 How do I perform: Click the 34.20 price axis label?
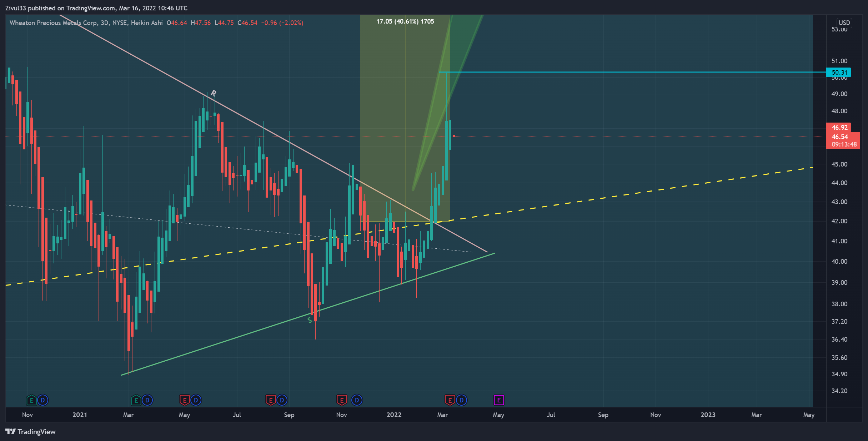pos(839,391)
